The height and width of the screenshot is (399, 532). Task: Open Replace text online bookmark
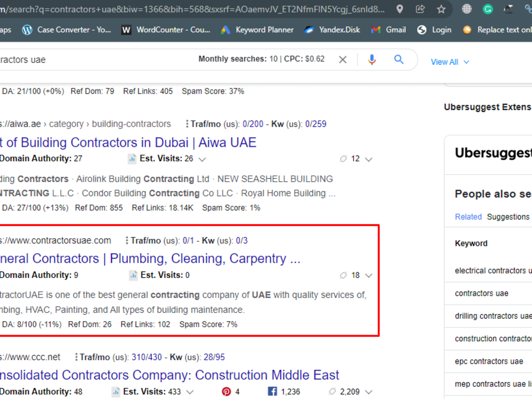click(497, 30)
